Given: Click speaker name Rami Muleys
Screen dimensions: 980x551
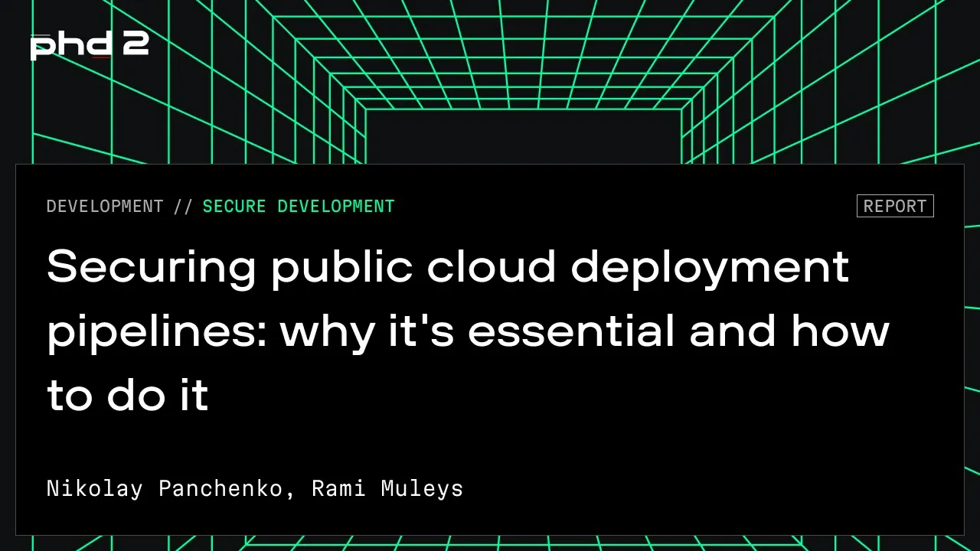Looking at the screenshot, I should click(x=387, y=488).
